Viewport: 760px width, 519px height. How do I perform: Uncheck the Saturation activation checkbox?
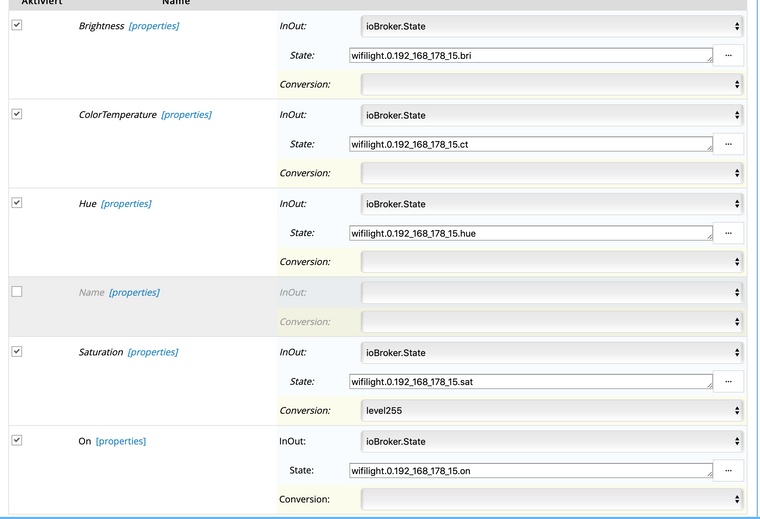click(x=17, y=351)
